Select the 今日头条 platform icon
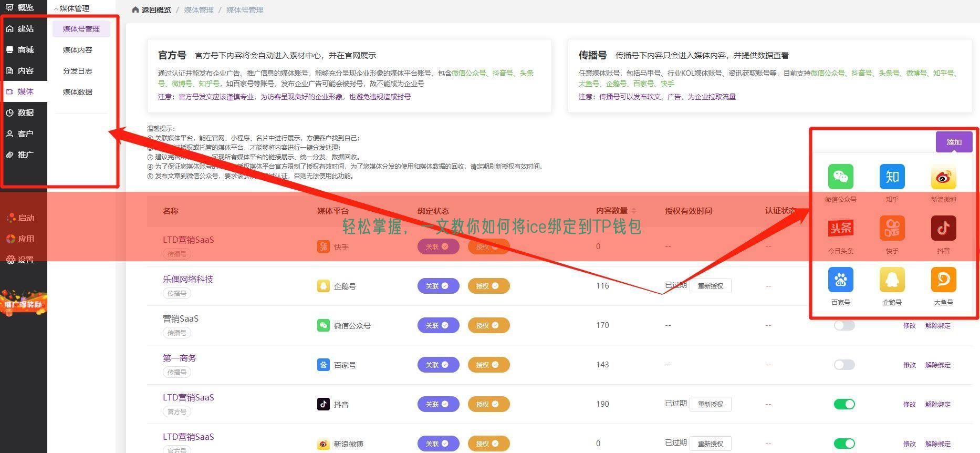The width and height of the screenshot is (980, 453). coord(840,228)
